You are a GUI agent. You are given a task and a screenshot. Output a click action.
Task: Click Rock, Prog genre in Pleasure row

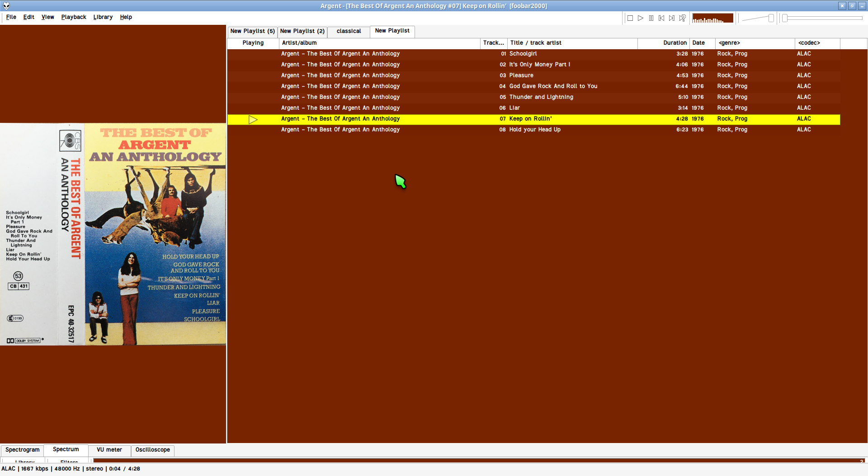point(732,75)
